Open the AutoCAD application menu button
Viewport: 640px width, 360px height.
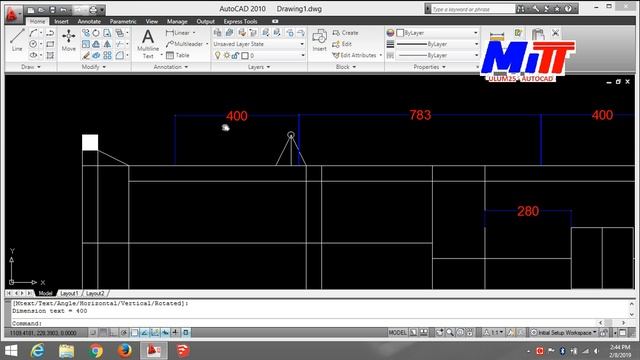[x=13, y=14]
